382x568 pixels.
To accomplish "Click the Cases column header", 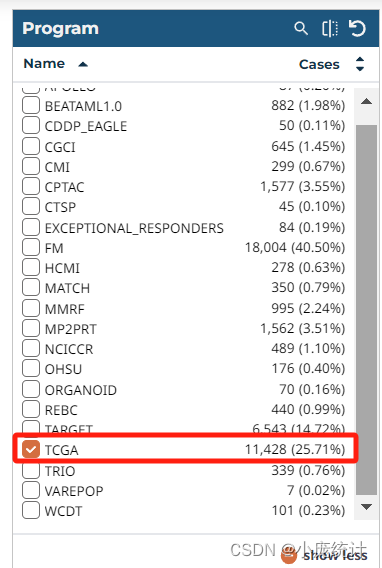I will (x=319, y=64).
